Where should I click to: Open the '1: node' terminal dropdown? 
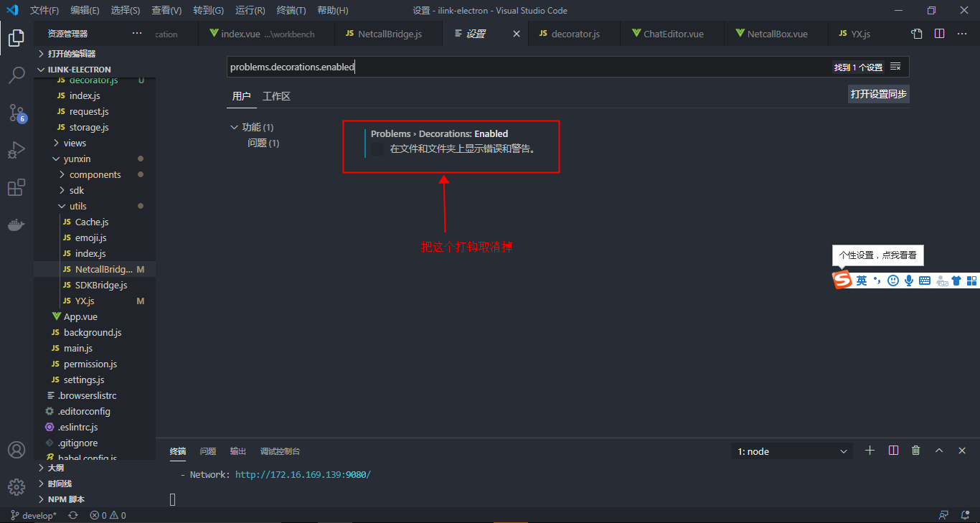(791, 451)
